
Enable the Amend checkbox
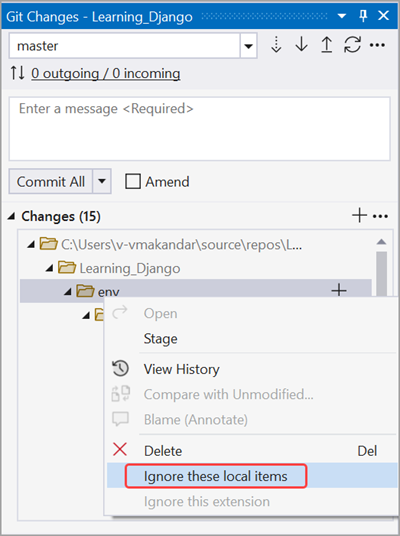pos(133,182)
